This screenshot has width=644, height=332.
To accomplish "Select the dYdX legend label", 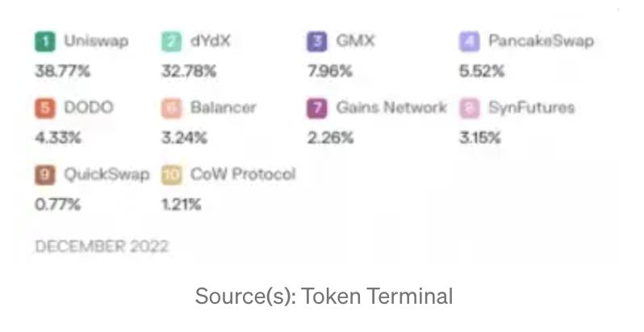I will tap(211, 40).
